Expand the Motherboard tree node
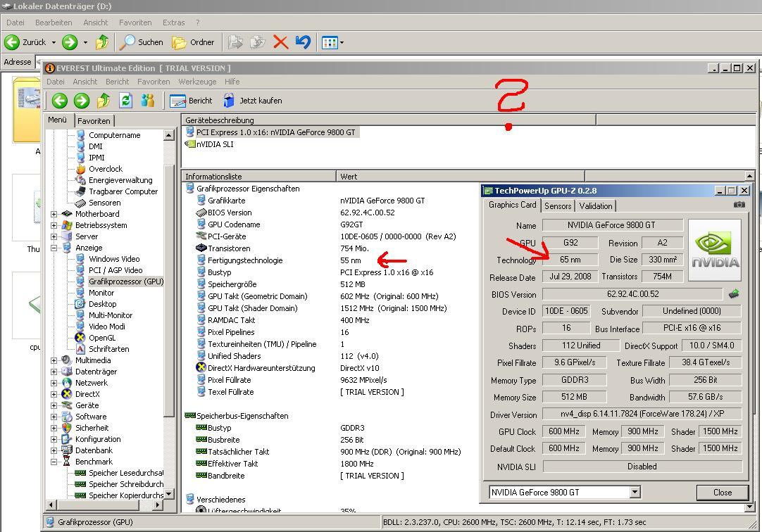The image size is (762, 532). [x=54, y=214]
